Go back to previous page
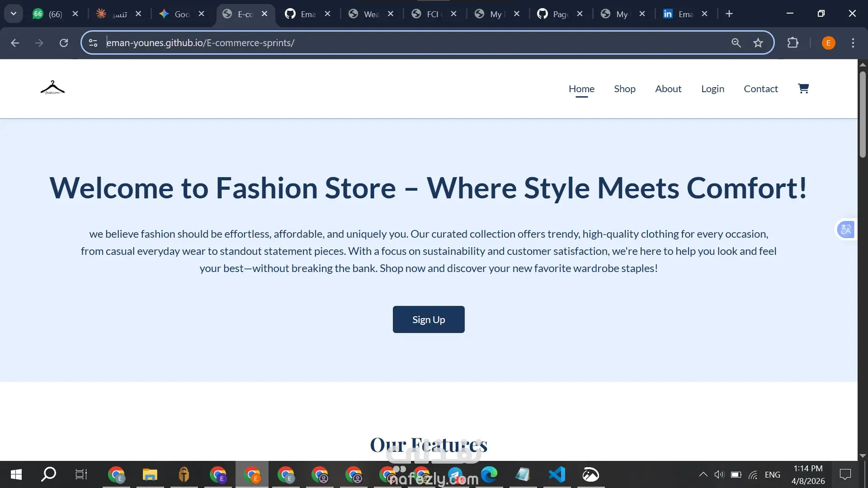This screenshot has height=488, width=868. click(15, 43)
